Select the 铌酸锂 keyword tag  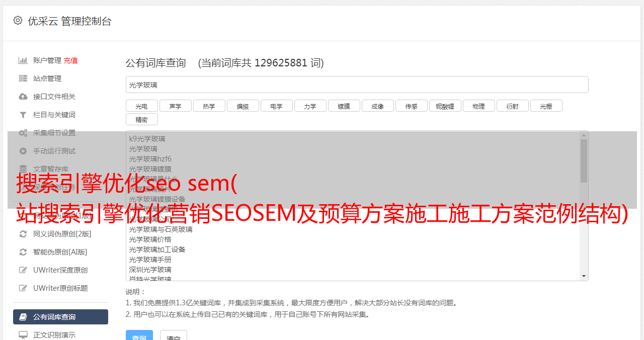pyautogui.click(x=445, y=106)
